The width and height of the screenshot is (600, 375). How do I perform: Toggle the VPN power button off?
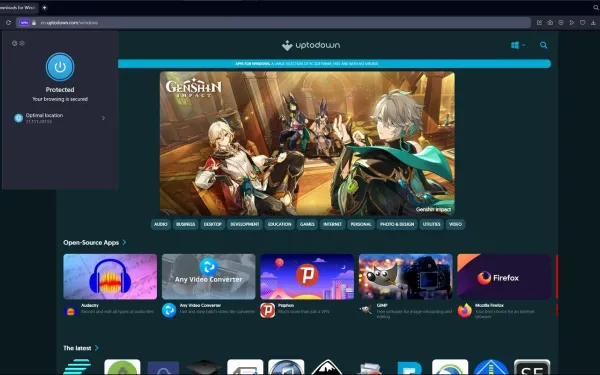point(60,67)
